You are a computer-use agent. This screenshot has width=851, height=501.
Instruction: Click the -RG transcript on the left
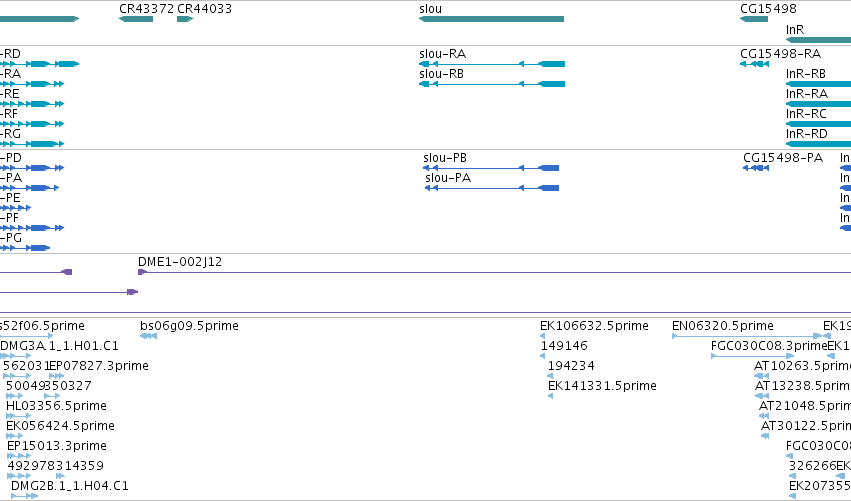(x=32, y=144)
